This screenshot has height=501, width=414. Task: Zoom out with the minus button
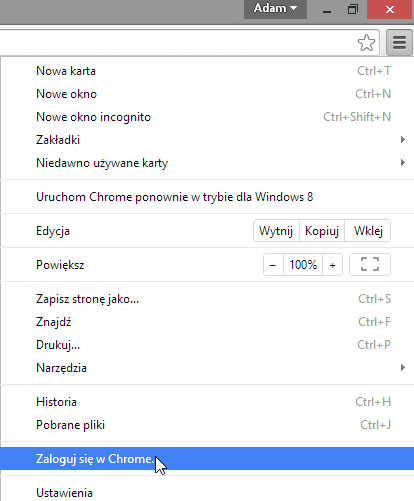pos(273,265)
